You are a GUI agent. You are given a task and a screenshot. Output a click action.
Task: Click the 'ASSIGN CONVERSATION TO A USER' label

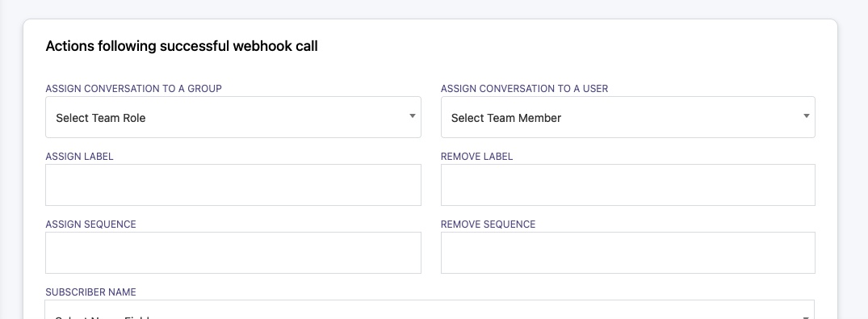tap(524, 89)
